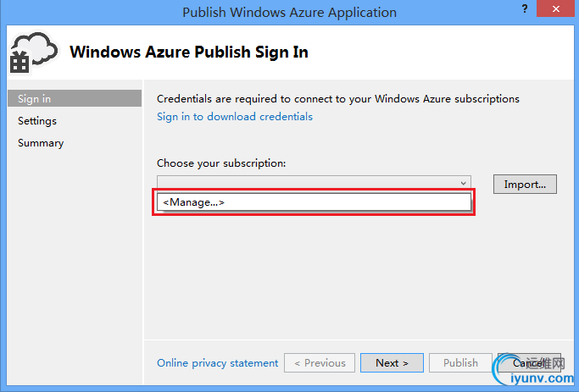Go to the Settings step
Screen dimensions: 579x392
click(x=37, y=121)
